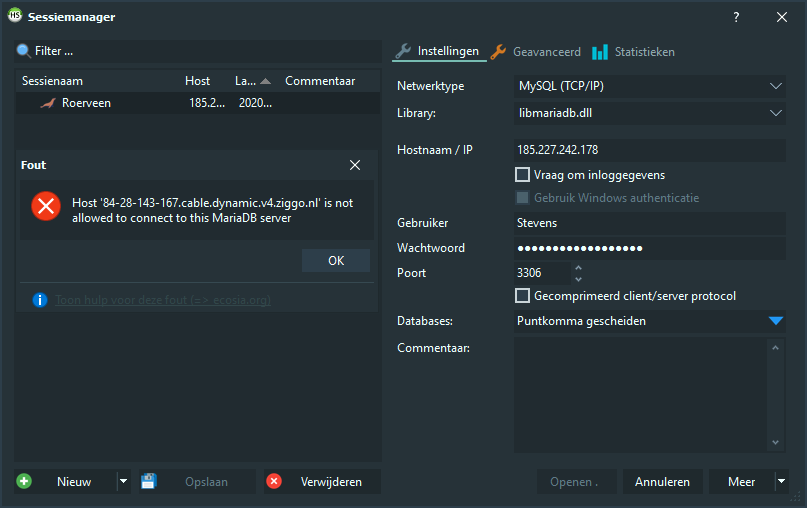Select the Roerveen session icon
Screen dimensions: 807x508
[x=47, y=103]
